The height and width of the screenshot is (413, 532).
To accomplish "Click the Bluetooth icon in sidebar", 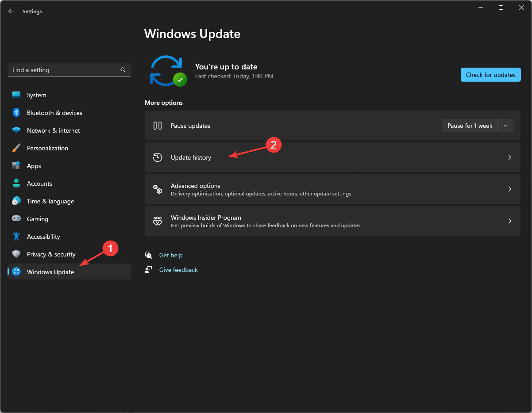I will (16, 113).
